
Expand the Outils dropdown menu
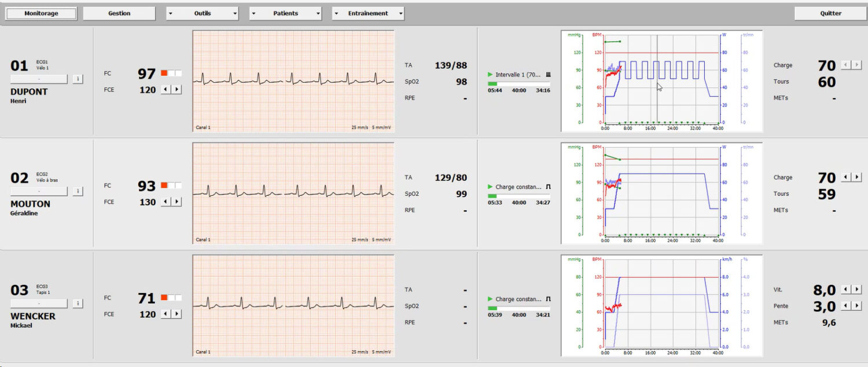(202, 13)
